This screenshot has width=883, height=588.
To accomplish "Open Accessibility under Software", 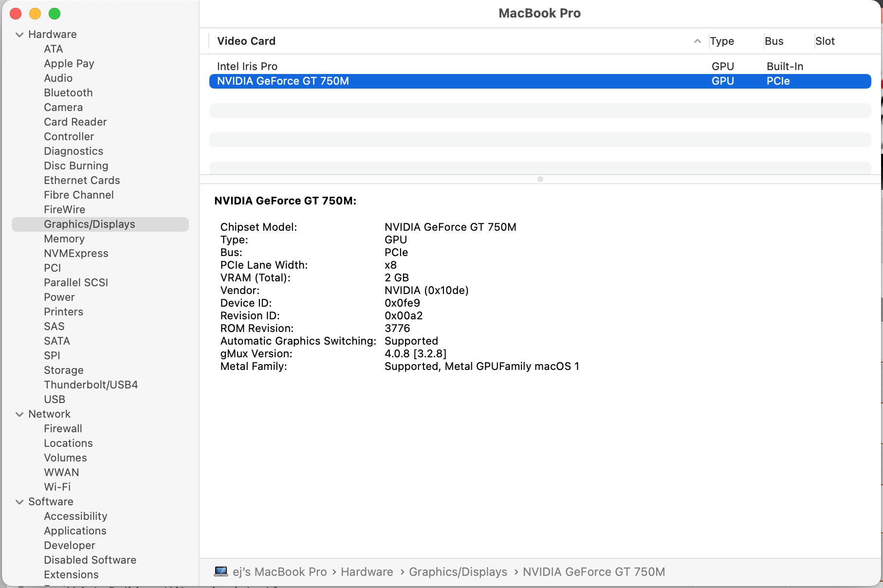I will pos(75,516).
